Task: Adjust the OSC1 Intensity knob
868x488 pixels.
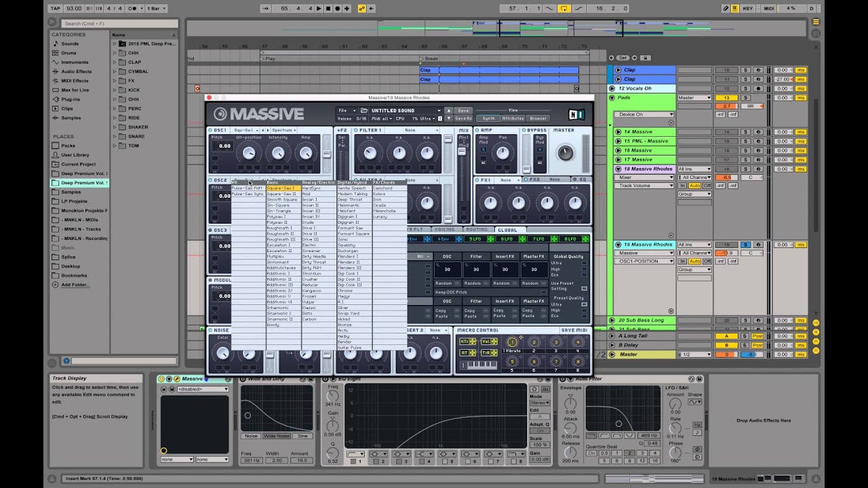Action: [278, 153]
